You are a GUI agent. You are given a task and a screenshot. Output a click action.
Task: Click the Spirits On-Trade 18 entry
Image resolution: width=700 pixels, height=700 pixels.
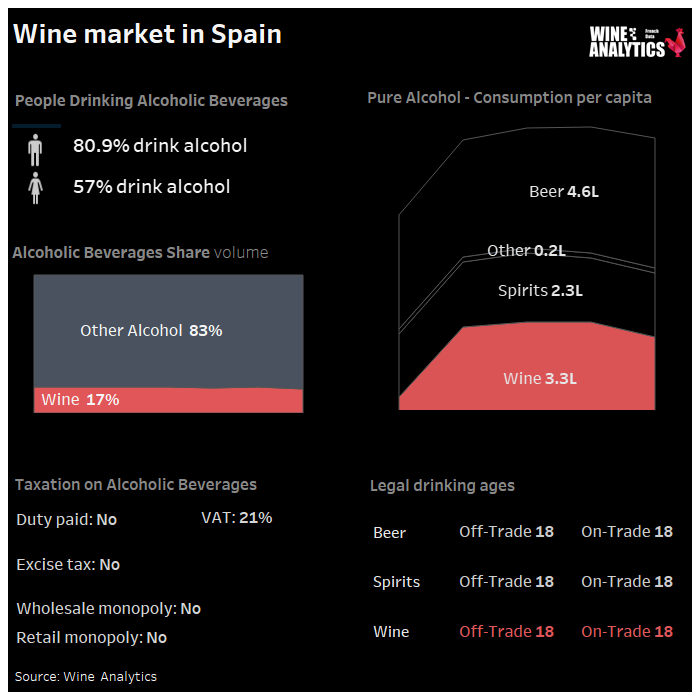pos(627,582)
